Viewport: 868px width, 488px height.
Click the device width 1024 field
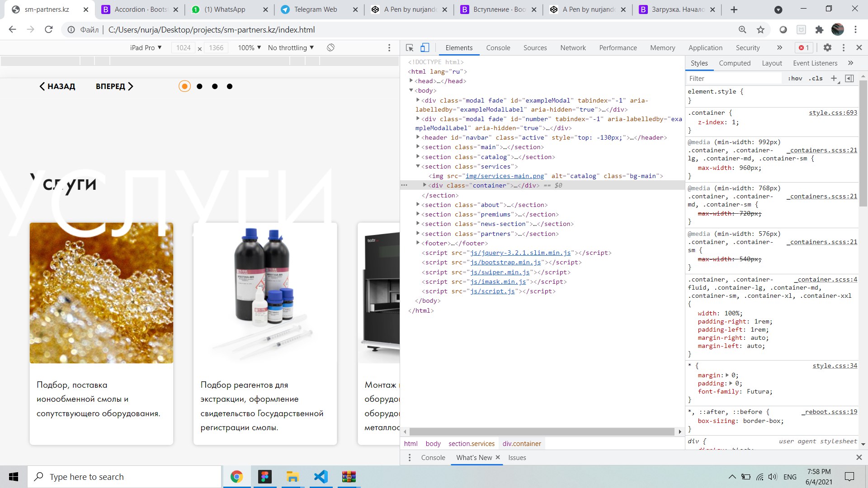pos(183,47)
